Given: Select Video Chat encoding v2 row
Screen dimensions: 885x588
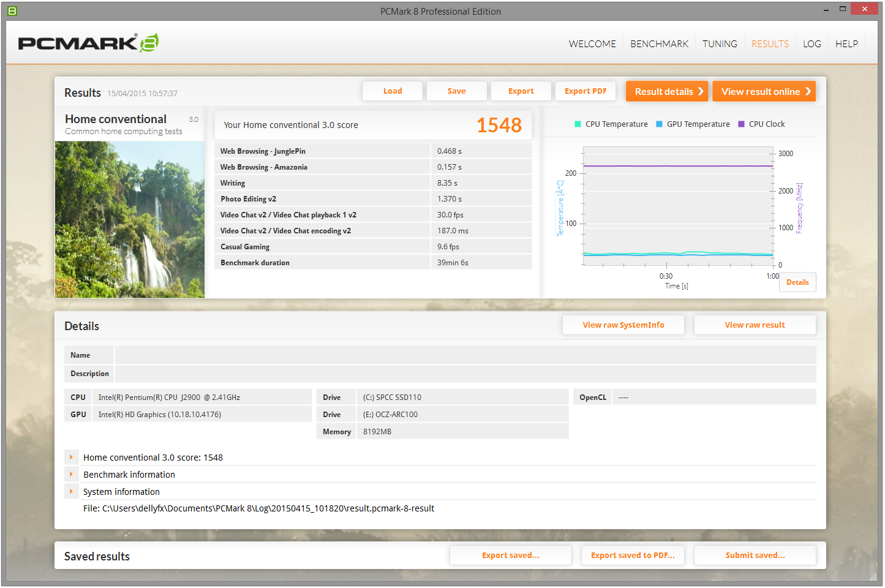Looking at the screenshot, I should [373, 231].
